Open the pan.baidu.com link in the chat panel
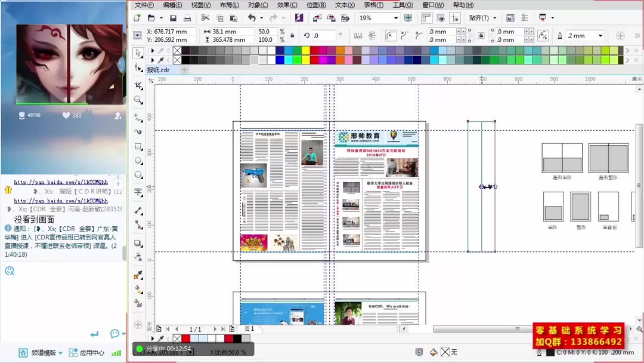 (61, 182)
